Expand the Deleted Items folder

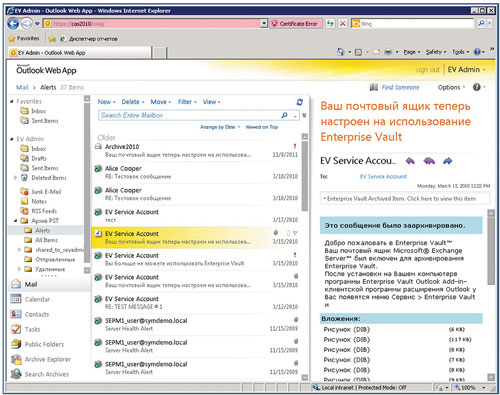[x=15, y=178]
